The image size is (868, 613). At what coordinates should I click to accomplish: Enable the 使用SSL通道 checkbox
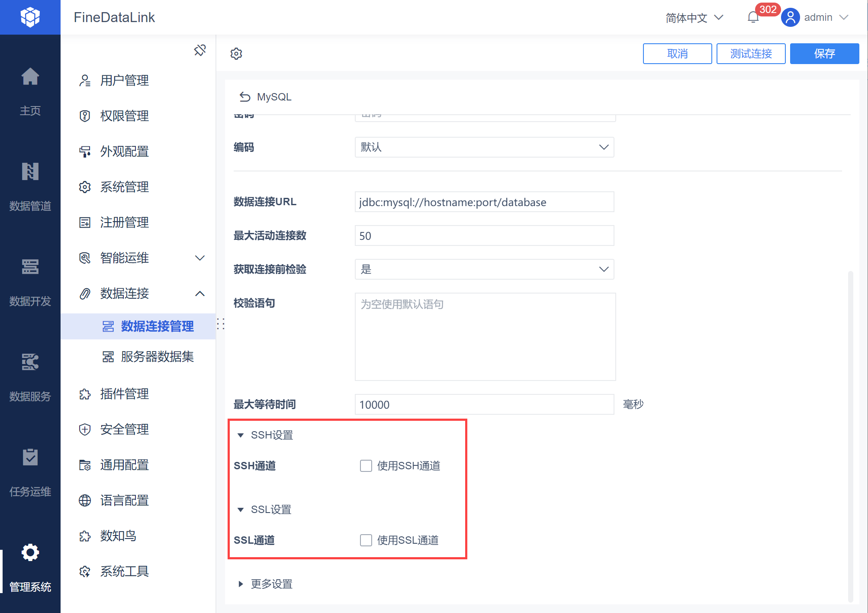click(366, 540)
